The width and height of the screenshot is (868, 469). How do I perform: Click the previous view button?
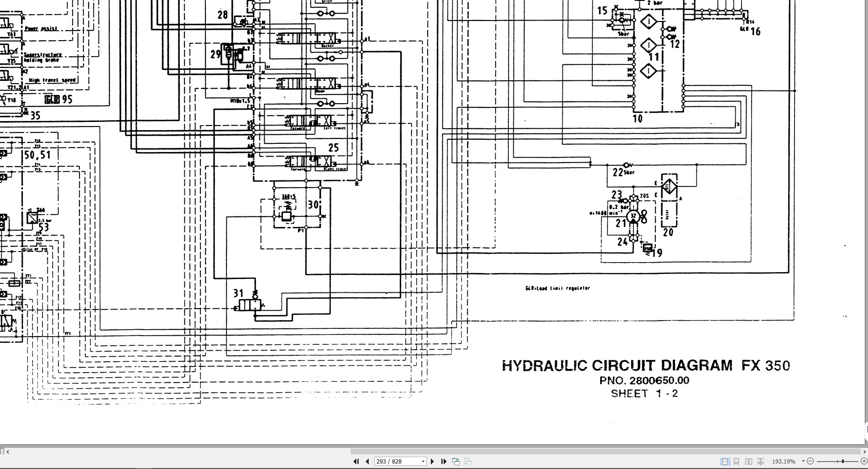pos(456,461)
